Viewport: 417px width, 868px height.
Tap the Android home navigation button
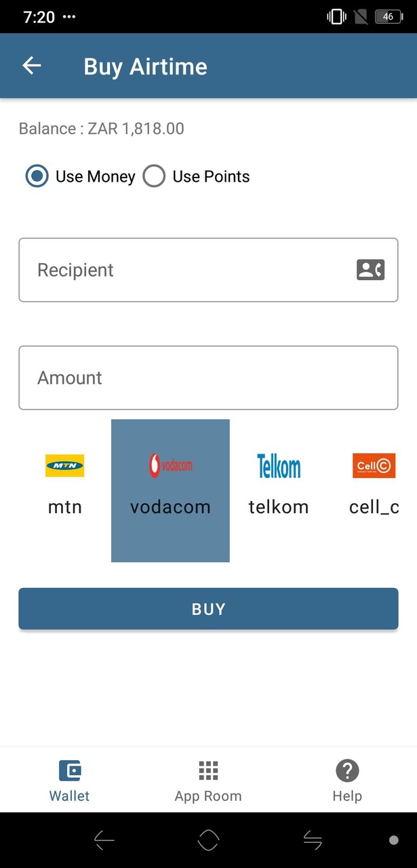208,841
